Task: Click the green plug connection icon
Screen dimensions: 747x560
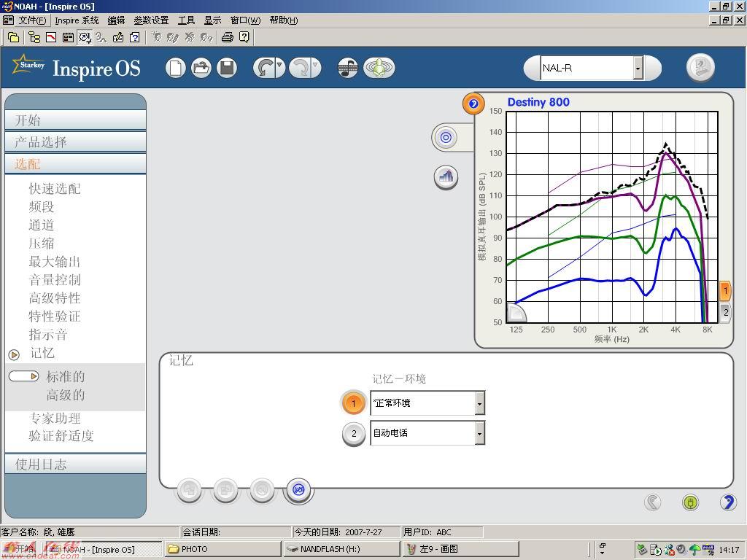Action: 690,502
